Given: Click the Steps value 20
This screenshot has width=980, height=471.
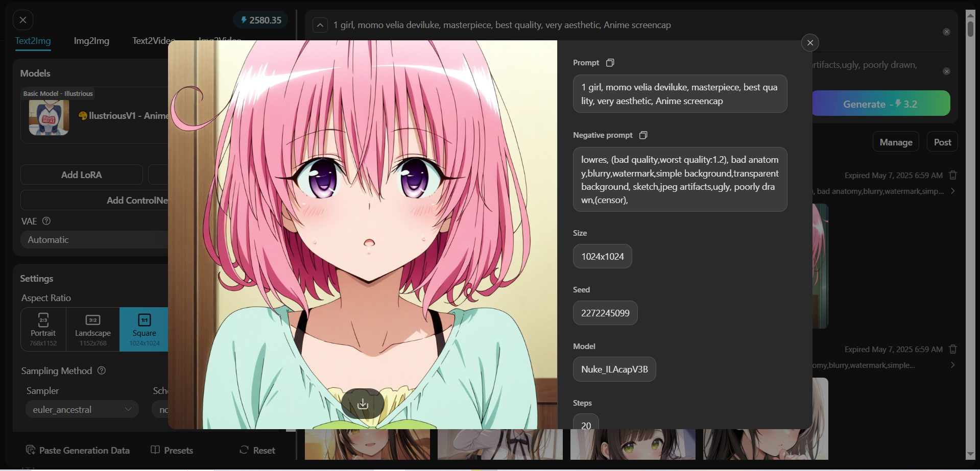Looking at the screenshot, I should point(586,422).
